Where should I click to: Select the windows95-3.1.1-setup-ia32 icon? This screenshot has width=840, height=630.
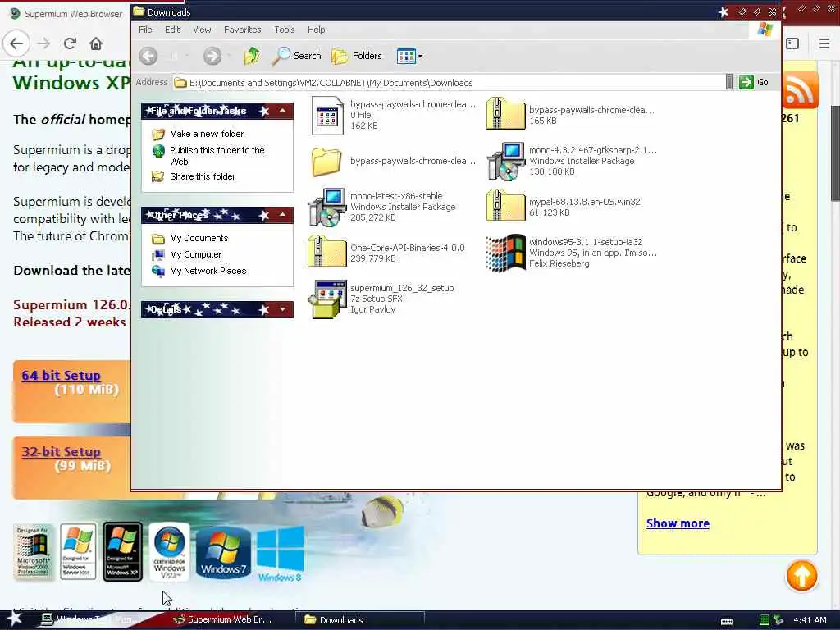[505, 253]
